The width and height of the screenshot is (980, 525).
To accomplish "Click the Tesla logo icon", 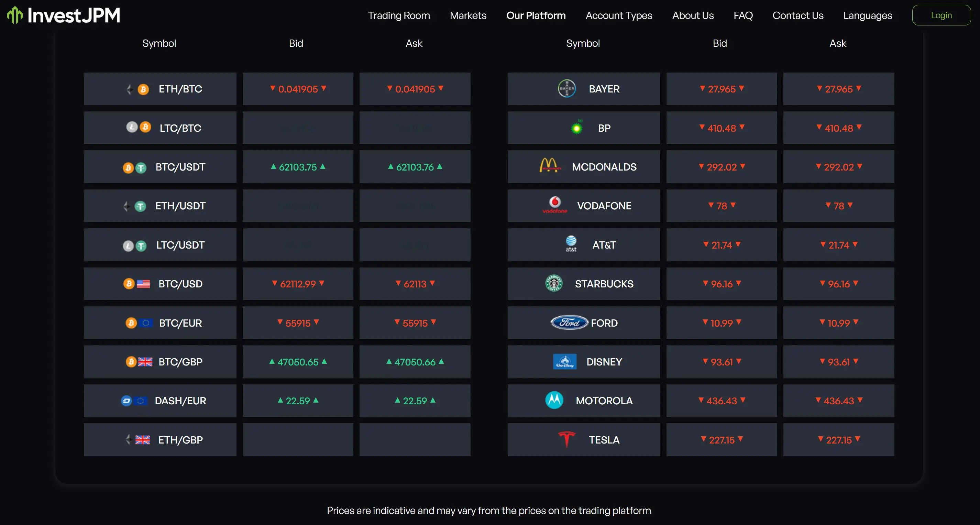I will pyautogui.click(x=566, y=439).
